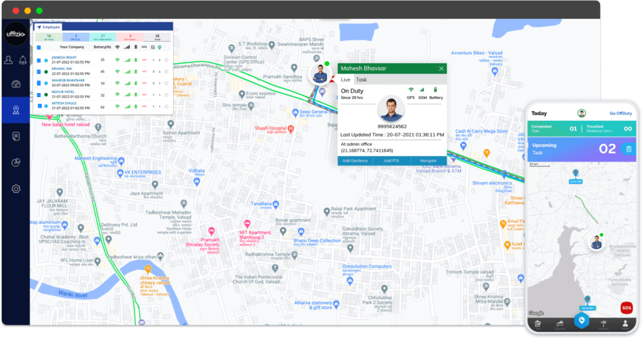Viewport: 644px width, 340px height.
Task: Tap the employee avatar on phone map
Action: 596,242
